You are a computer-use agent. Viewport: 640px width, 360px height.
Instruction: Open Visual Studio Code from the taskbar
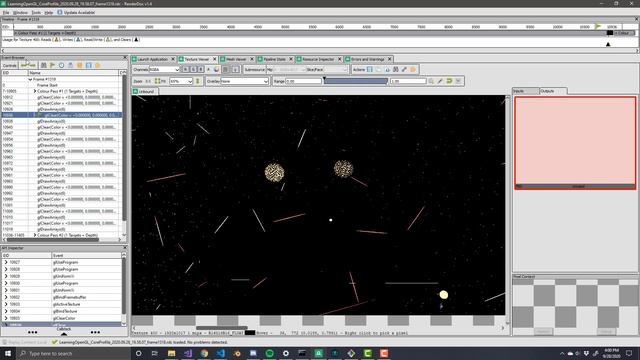pos(220,353)
